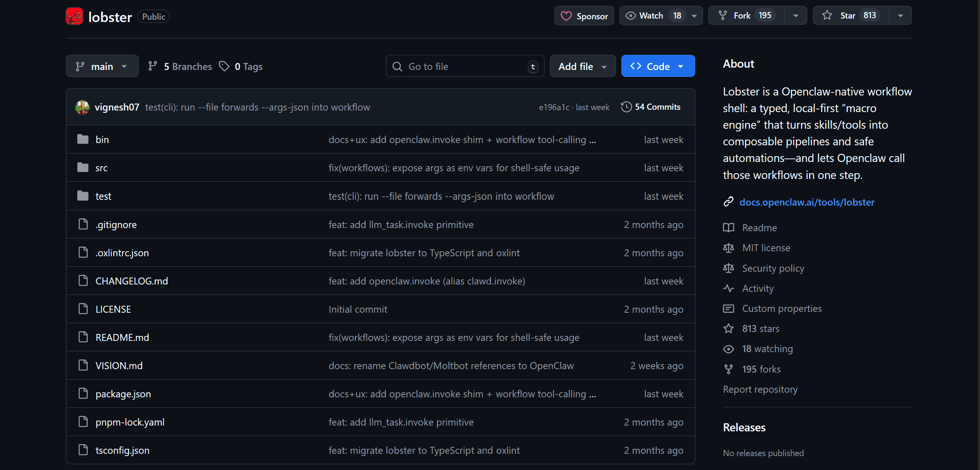Open the bin folder

coord(102,140)
